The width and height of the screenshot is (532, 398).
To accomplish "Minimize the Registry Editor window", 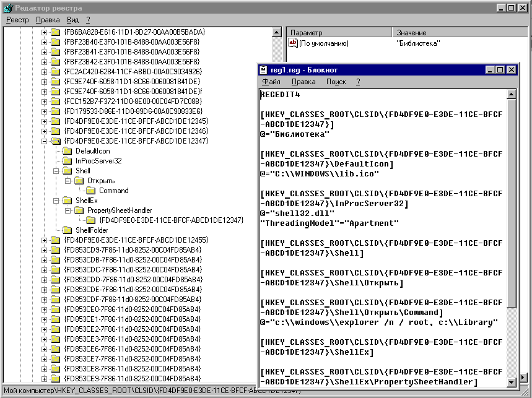I will [502, 8].
